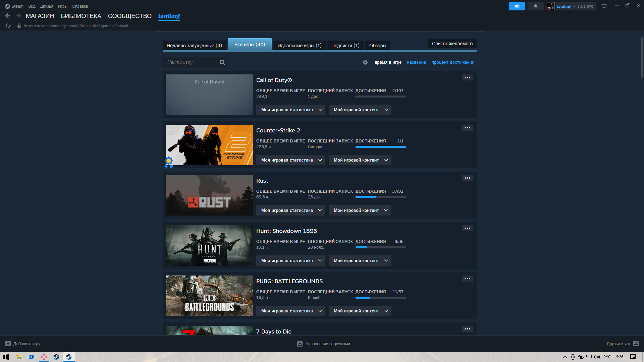Viewport: 644px width, 362px height.
Task: Open the friends and chat icon
Action: 636,344
